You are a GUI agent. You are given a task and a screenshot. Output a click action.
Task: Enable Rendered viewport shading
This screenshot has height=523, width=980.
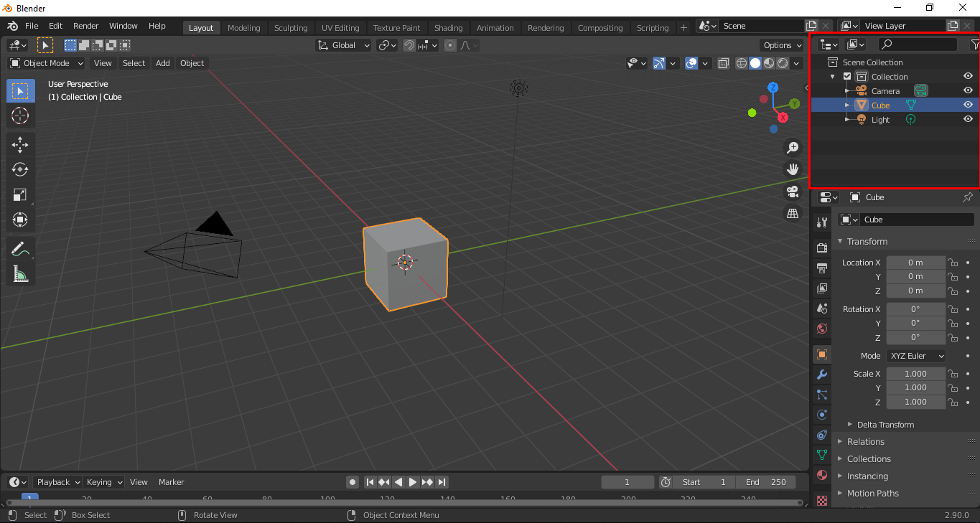[x=783, y=63]
